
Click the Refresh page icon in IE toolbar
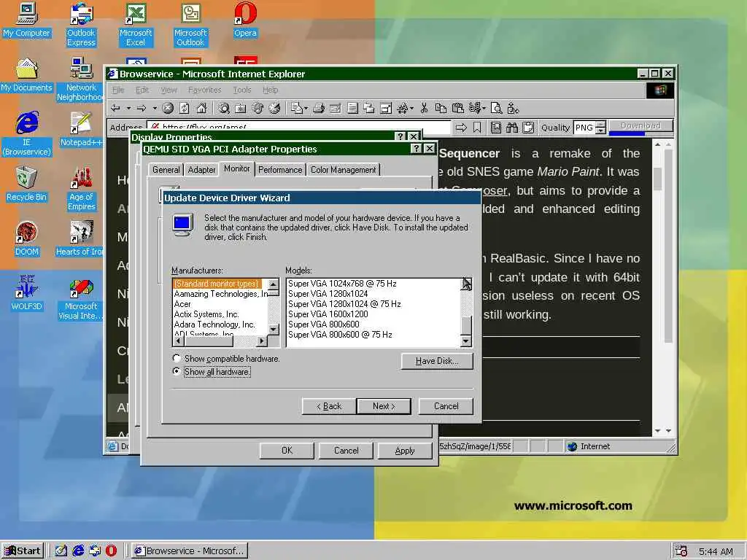click(x=185, y=109)
